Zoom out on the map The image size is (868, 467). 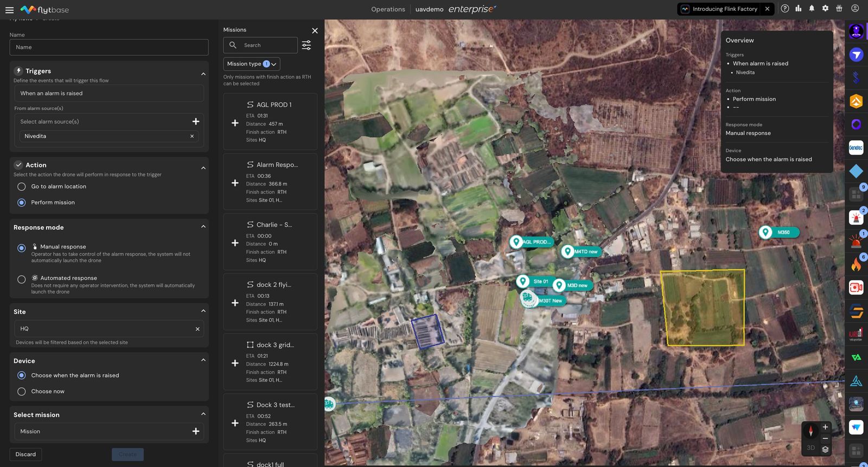pyautogui.click(x=825, y=438)
